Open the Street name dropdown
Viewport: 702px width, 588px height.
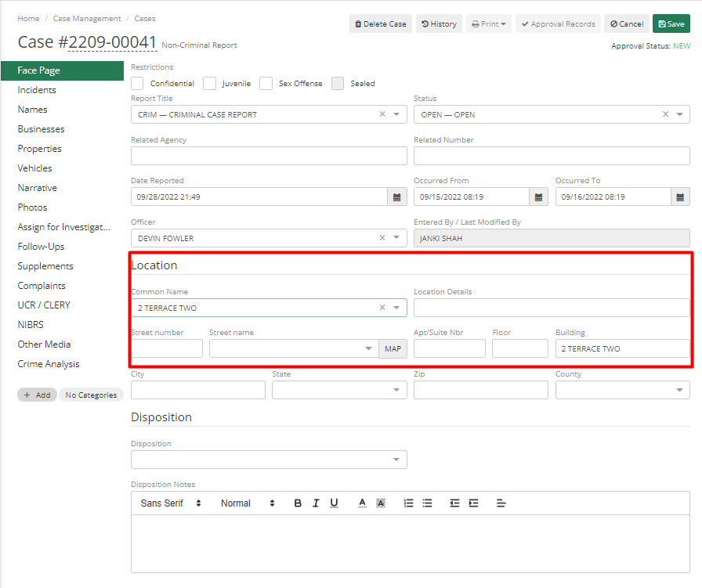pyautogui.click(x=367, y=348)
